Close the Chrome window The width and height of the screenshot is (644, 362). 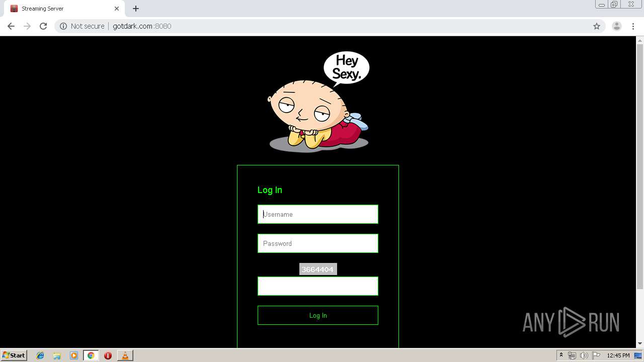tap(631, 5)
